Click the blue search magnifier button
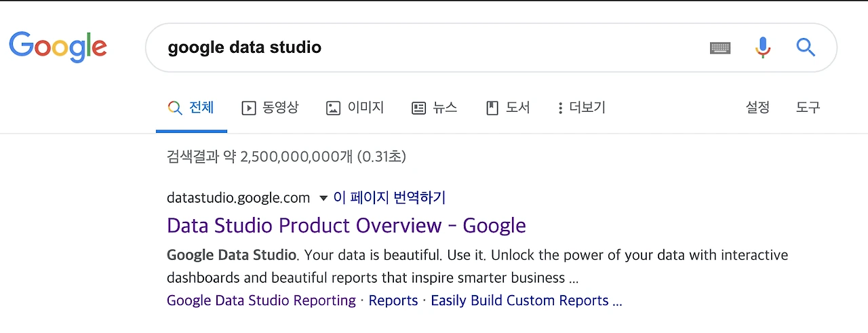 806,47
